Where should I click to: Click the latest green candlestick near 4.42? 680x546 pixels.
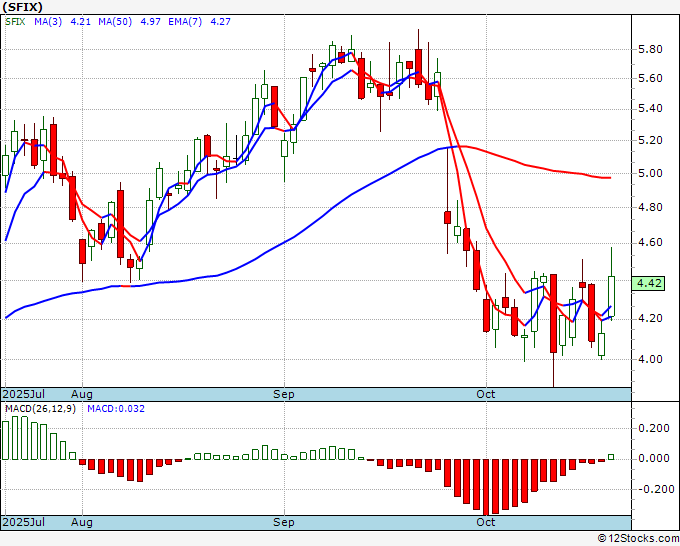(x=611, y=296)
